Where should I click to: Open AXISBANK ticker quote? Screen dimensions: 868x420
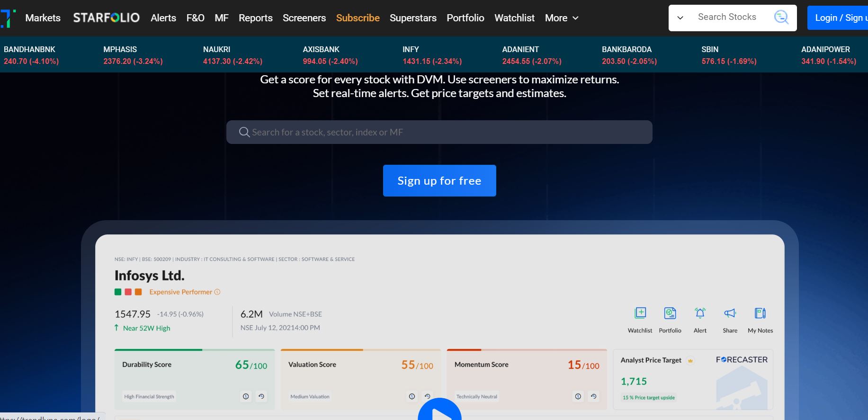click(330, 55)
